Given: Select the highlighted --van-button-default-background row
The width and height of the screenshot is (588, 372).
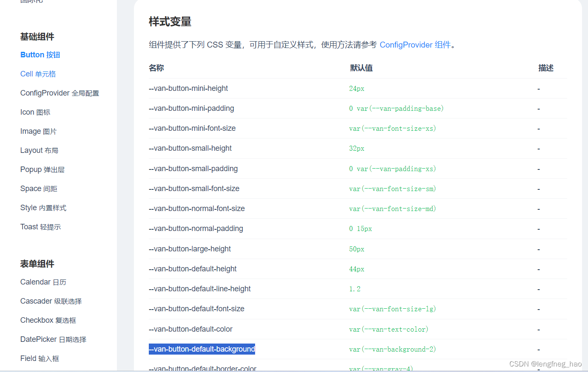Looking at the screenshot, I should tap(202, 349).
